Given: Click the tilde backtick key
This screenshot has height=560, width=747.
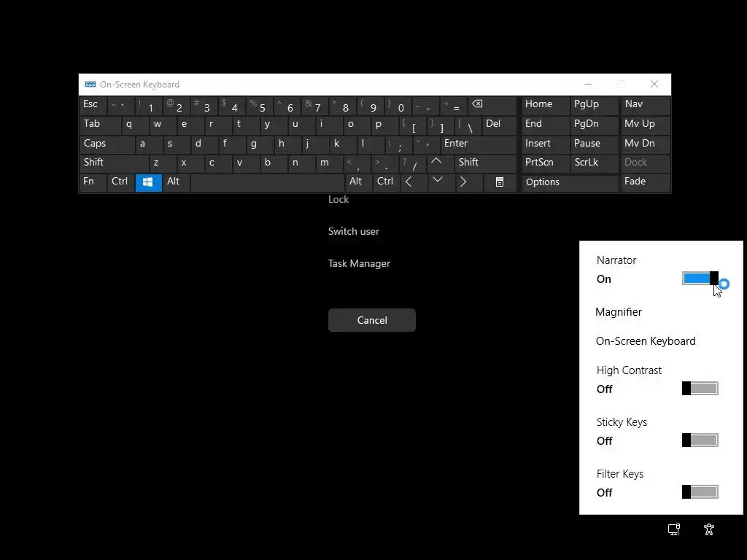Looking at the screenshot, I should [x=121, y=105].
